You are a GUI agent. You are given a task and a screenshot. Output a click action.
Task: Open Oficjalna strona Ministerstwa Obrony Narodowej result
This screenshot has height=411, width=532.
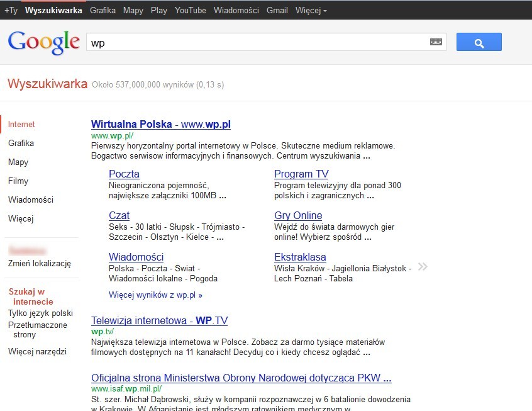click(x=241, y=378)
